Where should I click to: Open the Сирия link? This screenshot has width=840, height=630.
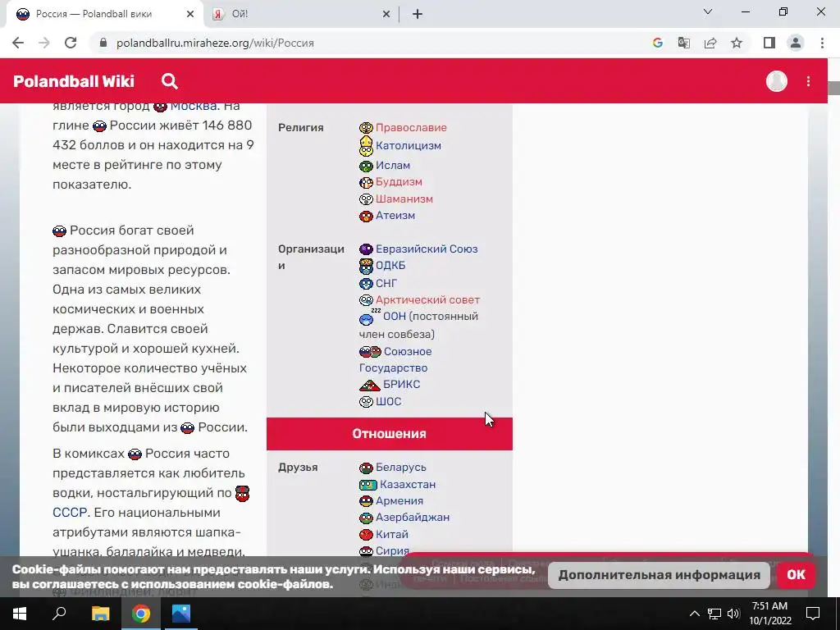pyautogui.click(x=392, y=551)
